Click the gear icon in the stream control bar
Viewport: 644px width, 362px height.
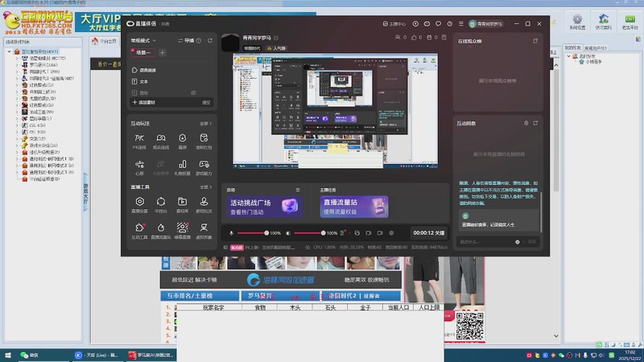pos(391,232)
